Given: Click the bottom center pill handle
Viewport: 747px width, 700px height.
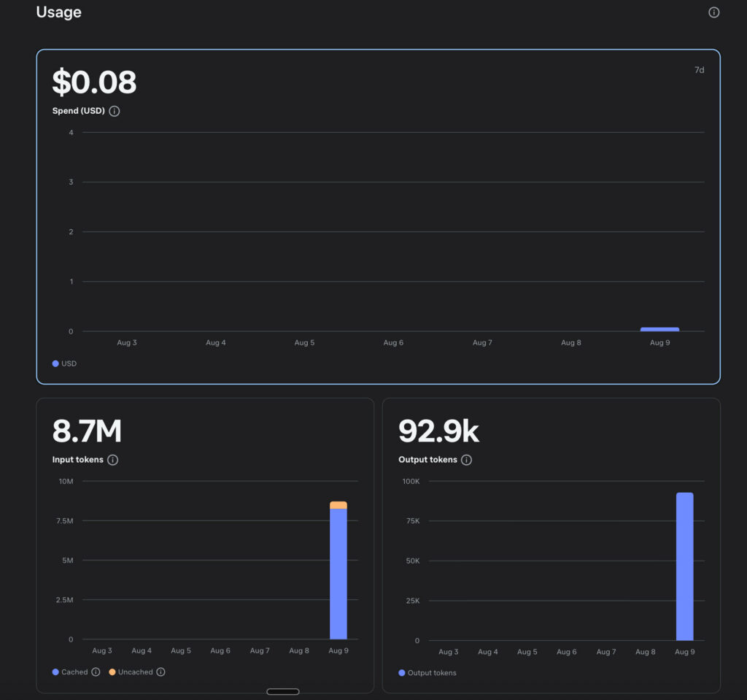Looking at the screenshot, I should coord(283,691).
